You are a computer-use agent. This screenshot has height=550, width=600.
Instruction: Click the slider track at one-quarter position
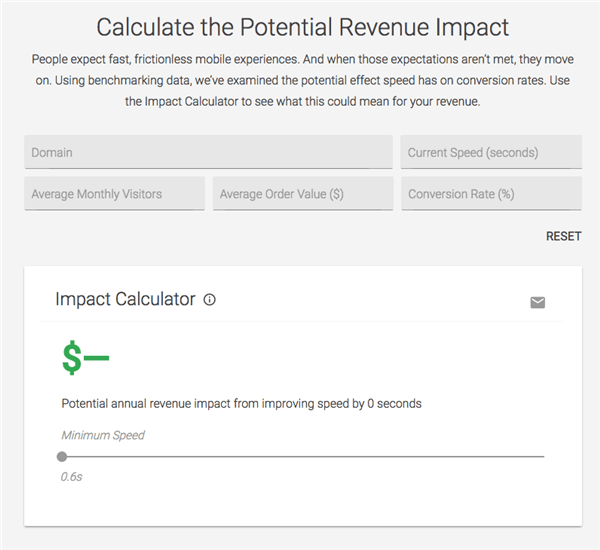pos(182,456)
